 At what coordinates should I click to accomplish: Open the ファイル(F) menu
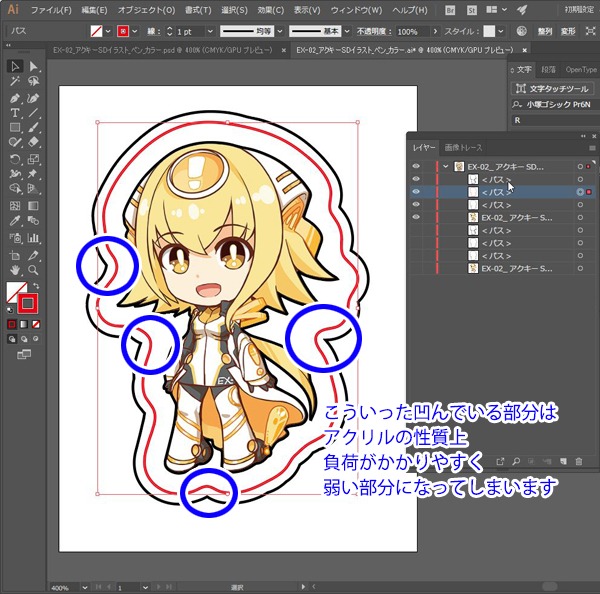(x=51, y=10)
